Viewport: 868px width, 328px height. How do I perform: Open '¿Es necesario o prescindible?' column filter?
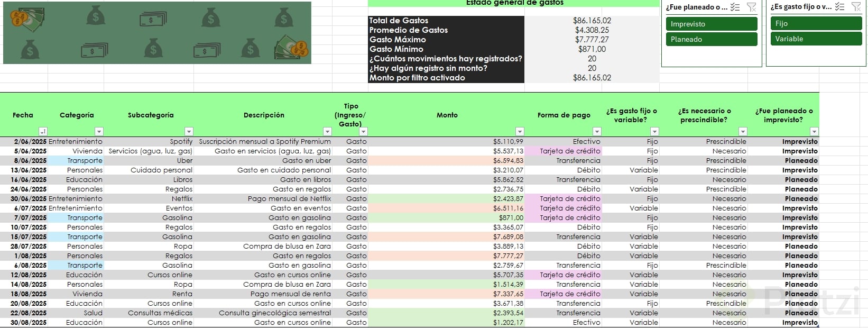click(743, 131)
